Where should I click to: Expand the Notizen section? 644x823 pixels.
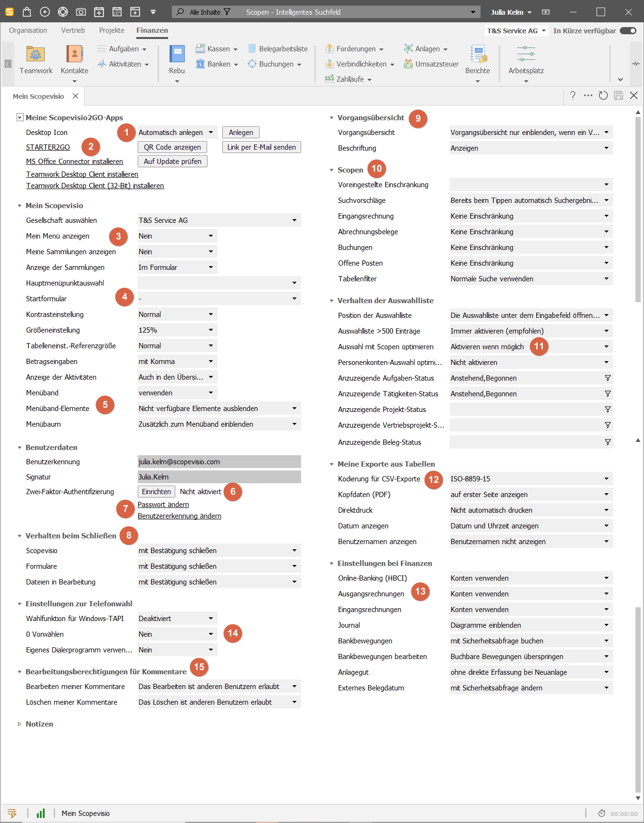pyautogui.click(x=19, y=724)
